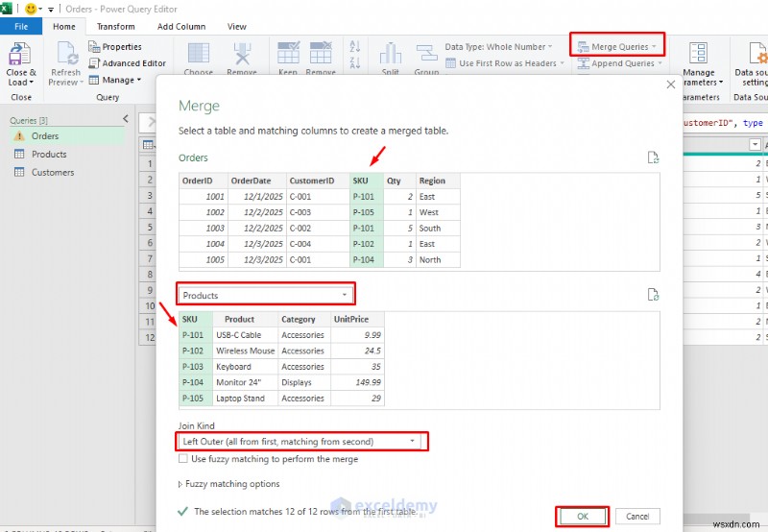768x532 pixels.
Task: Open the Products table selection dropdown
Action: point(265,295)
